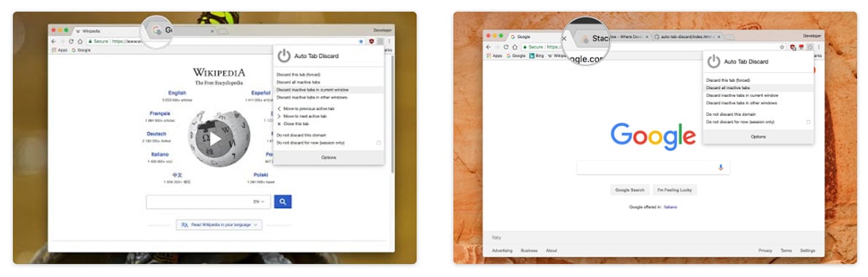Open Chrome three-dot menu in the Google window

tap(818, 47)
